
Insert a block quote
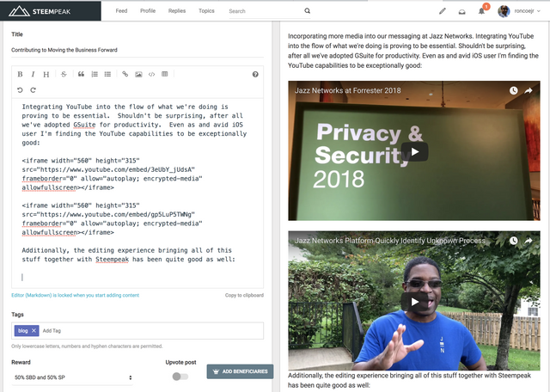[81, 74]
